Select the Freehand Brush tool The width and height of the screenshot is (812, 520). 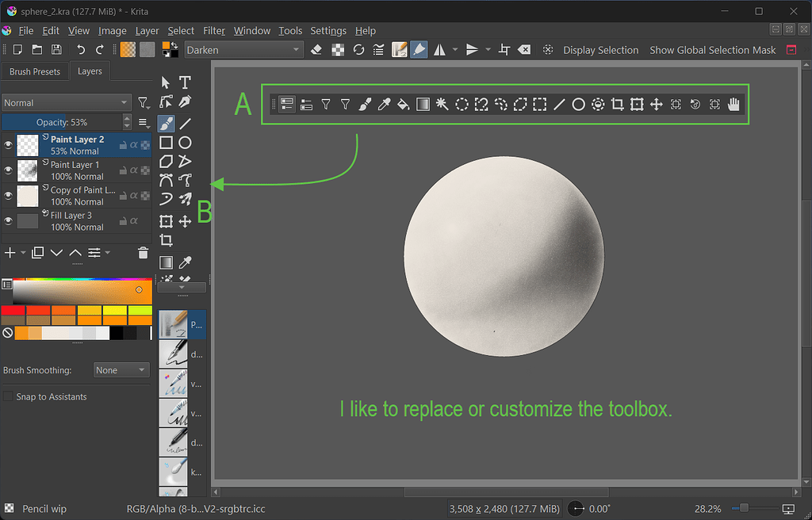click(x=167, y=124)
